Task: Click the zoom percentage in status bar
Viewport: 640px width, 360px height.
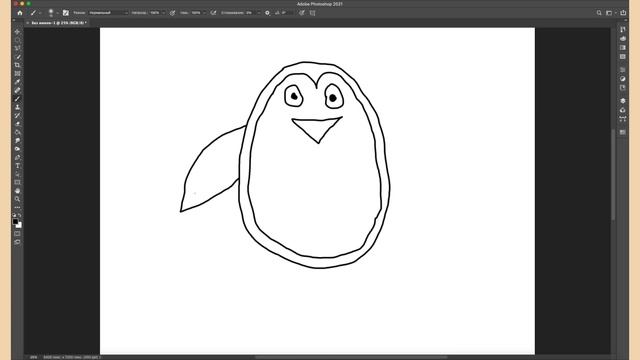Action: point(33,357)
